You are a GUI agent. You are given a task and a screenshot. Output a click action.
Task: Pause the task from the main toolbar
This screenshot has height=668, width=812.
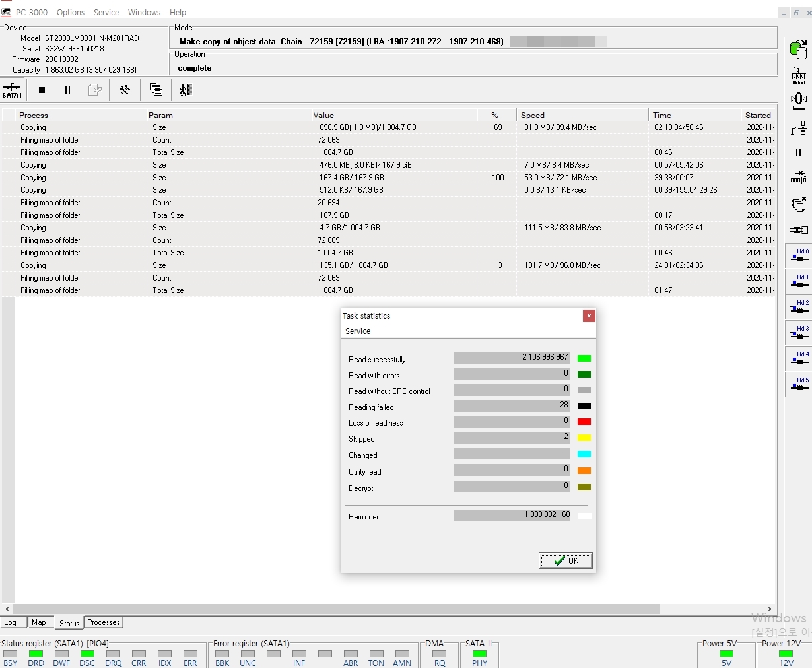click(x=67, y=90)
